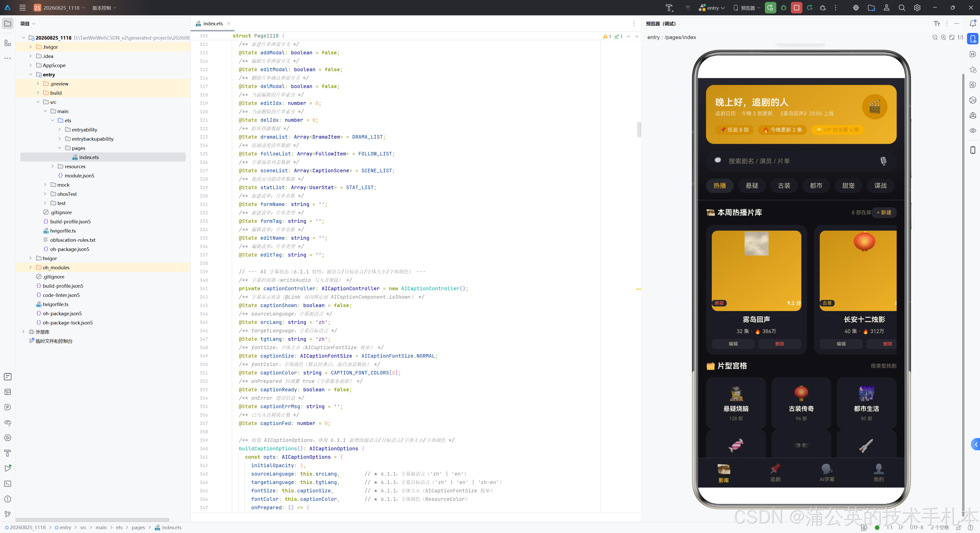Click the device icon on the right strip
980x533 pixels.
[x=973, y=150]
